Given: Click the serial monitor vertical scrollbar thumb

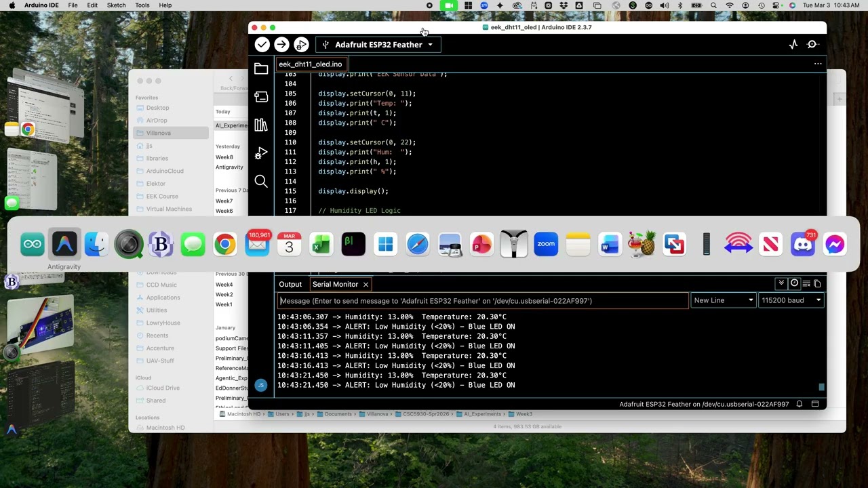Looking at the screenshot, I should click(x=821, y=387).
